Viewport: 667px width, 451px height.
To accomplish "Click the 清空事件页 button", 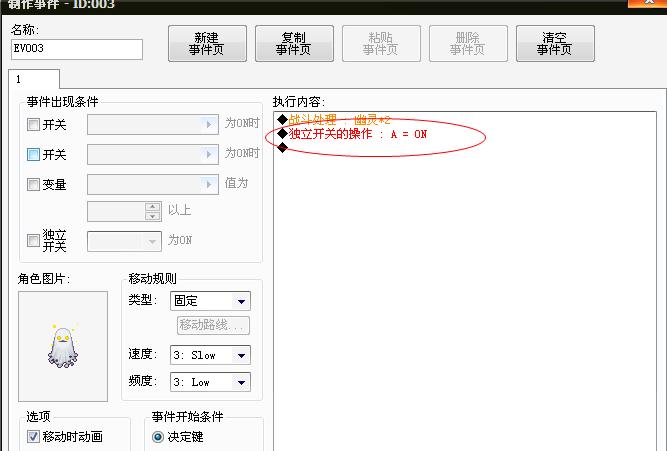I will tap(555, 43).
